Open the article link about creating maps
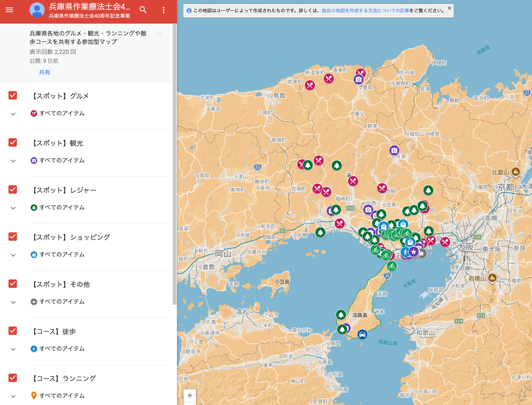This screenshot has width=532, height=405. pyautogui.click(x=365, y=11)
